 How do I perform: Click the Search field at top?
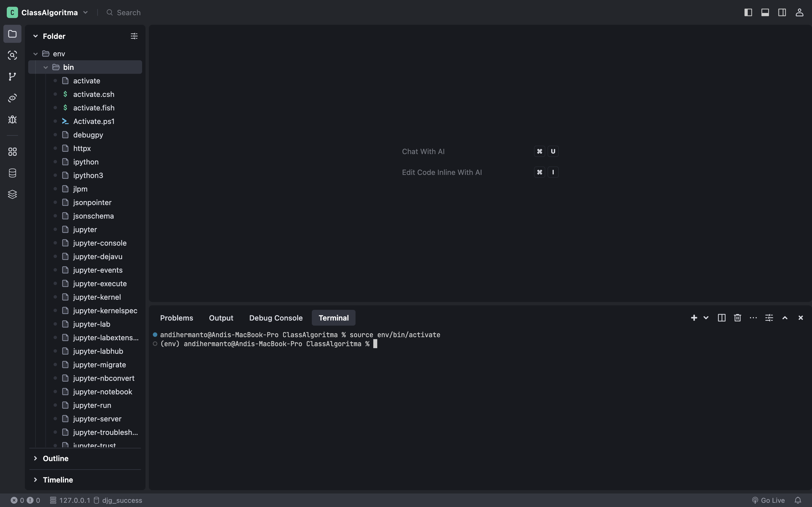pos(129,12)
